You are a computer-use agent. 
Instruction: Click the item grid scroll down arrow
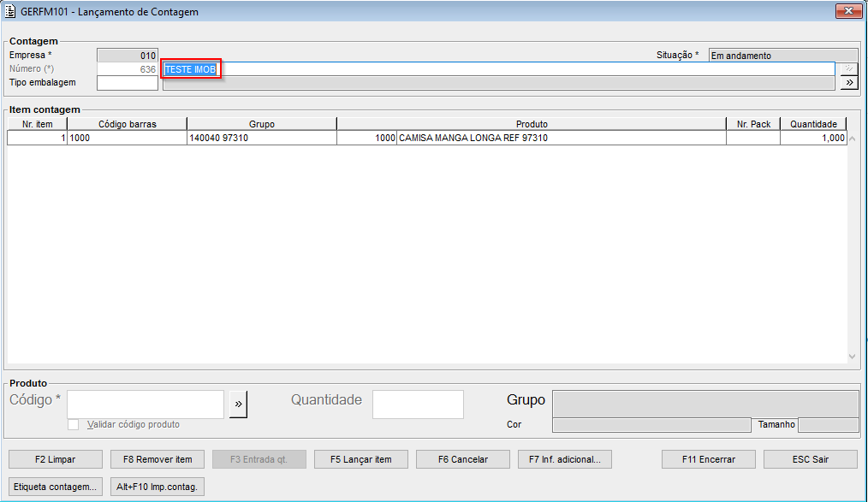pyautogui.click(x=853, y=357)
